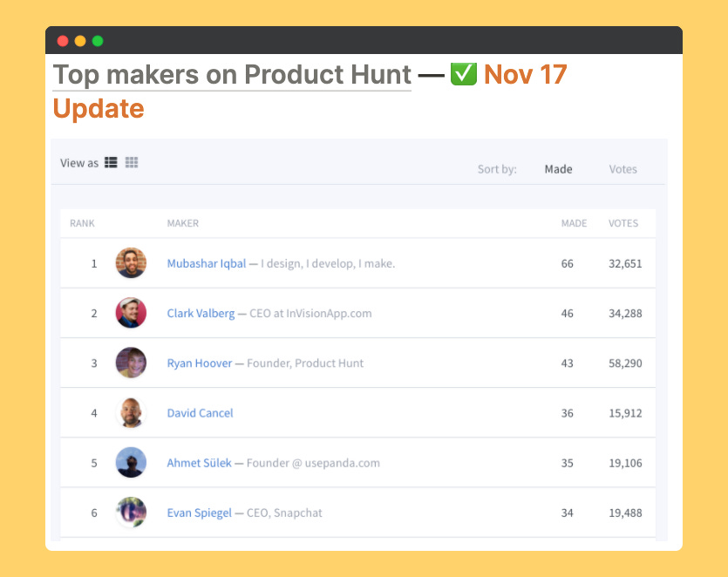Sort makers by Votes
The width and height of the screenshot is (728, 577).
pyautogui.click(x=623, y=169)
